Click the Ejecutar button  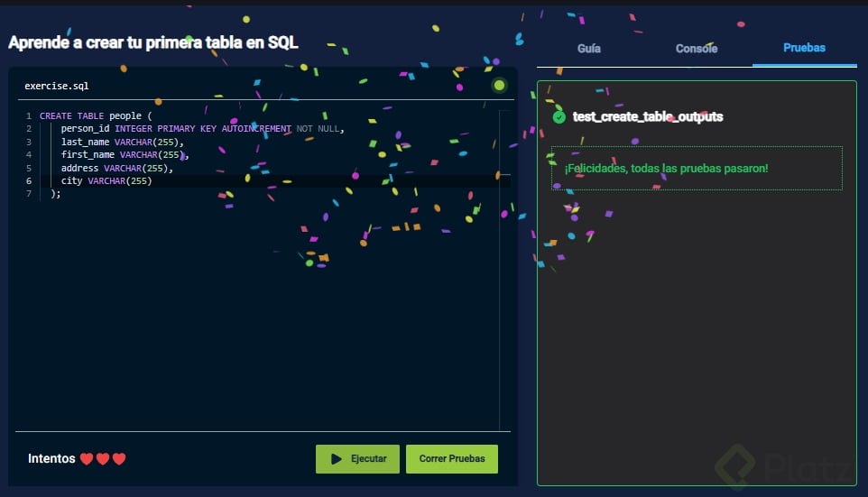357,459
